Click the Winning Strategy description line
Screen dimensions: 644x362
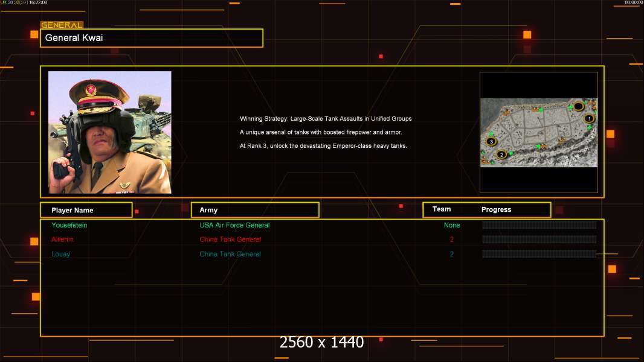tap(326, 118)
